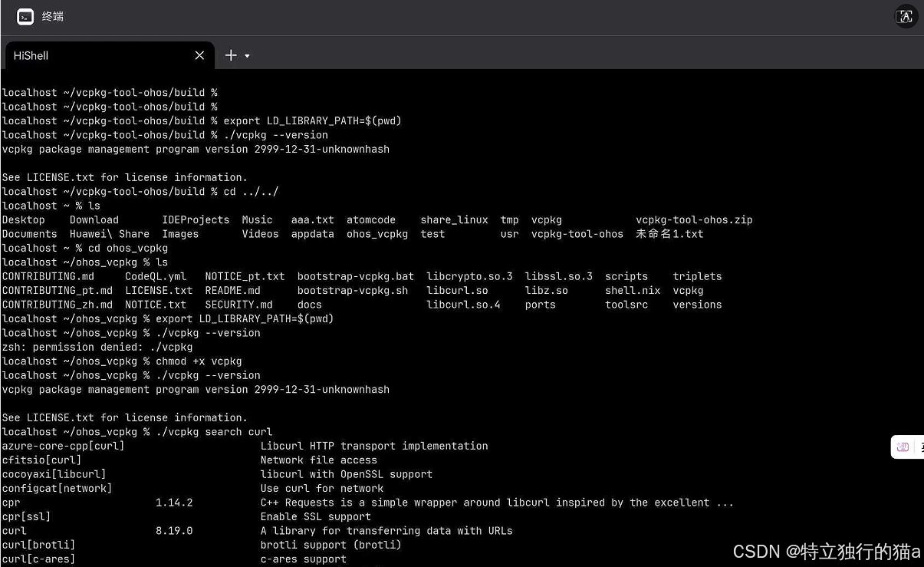Click 'toolsrc' directory name
This screenshot has height=567, width=924.
click(x=626, y=305)
